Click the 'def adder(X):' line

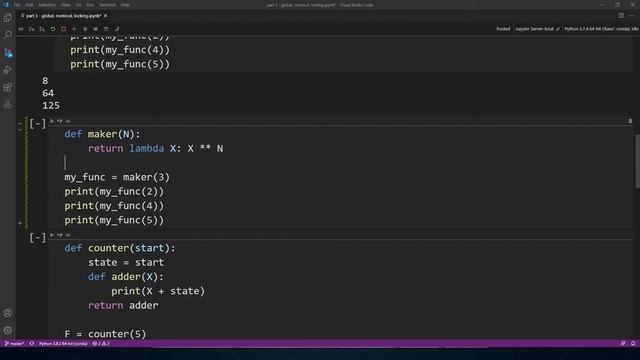(126, 277)
